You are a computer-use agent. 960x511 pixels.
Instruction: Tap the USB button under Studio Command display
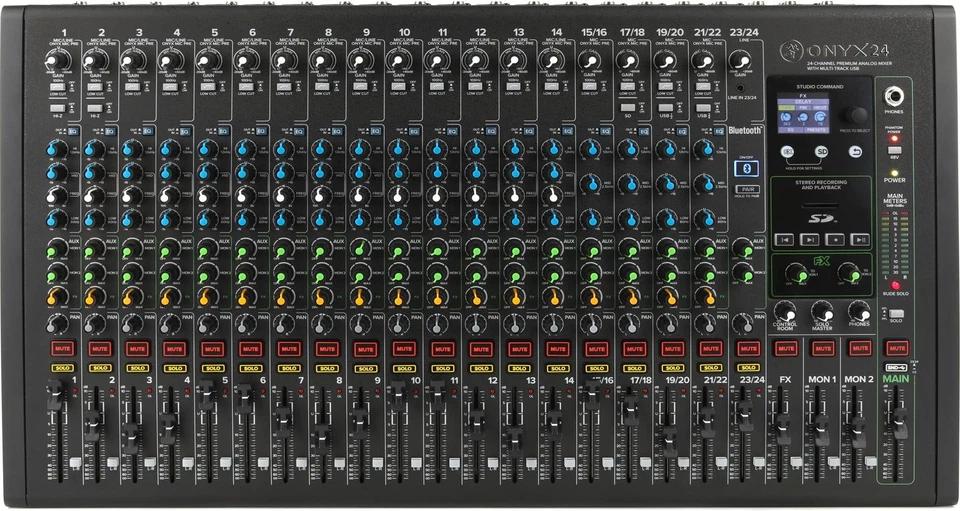point(788,152)
